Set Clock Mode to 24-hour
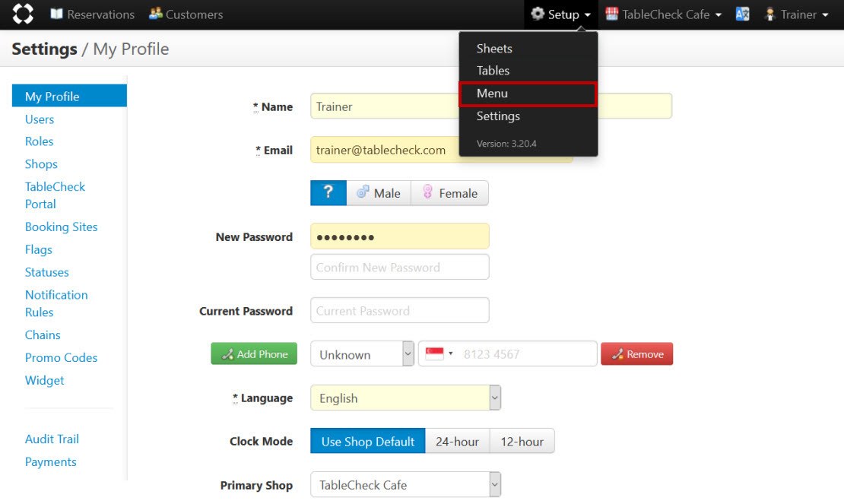This screenshot has width=844, height=504. click(458, 441)
